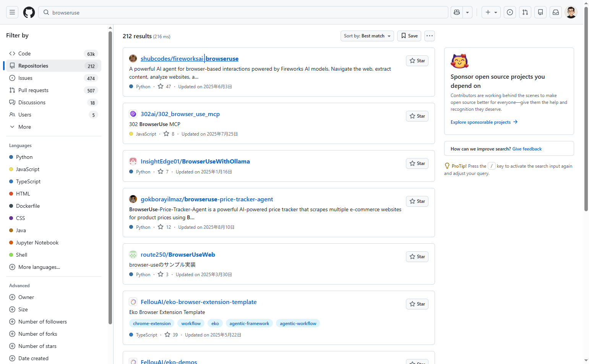
Task: Expand More filter types
Action: coord(54,127)
